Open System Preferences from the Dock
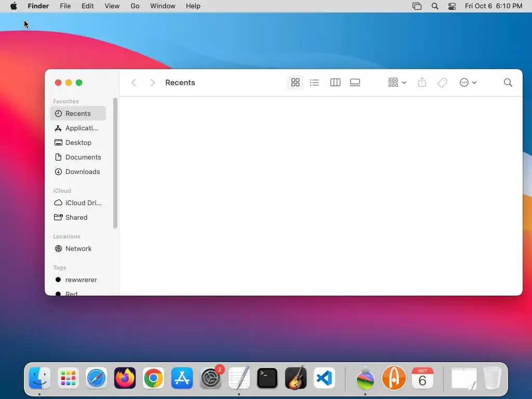The image size is (532, 399). pyautogui.click(x=211, y=378)
